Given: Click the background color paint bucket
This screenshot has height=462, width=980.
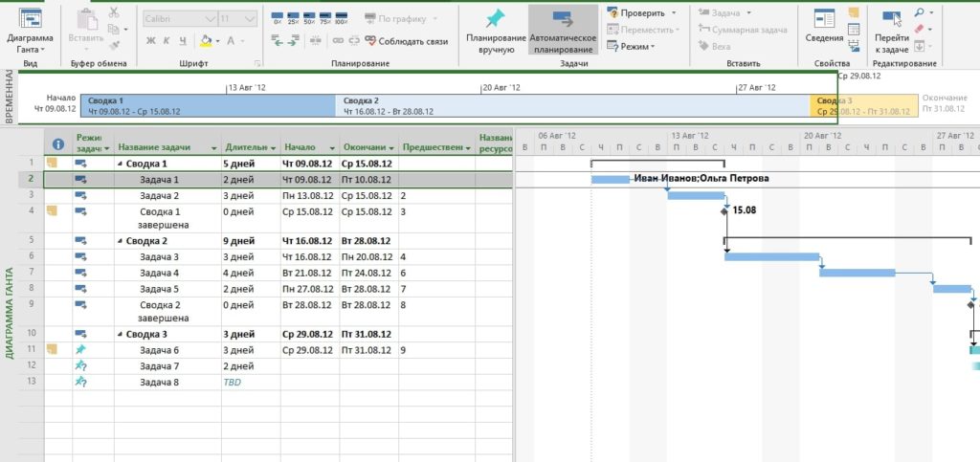Looking at the screenshot, I should click(x=206, y=41).
